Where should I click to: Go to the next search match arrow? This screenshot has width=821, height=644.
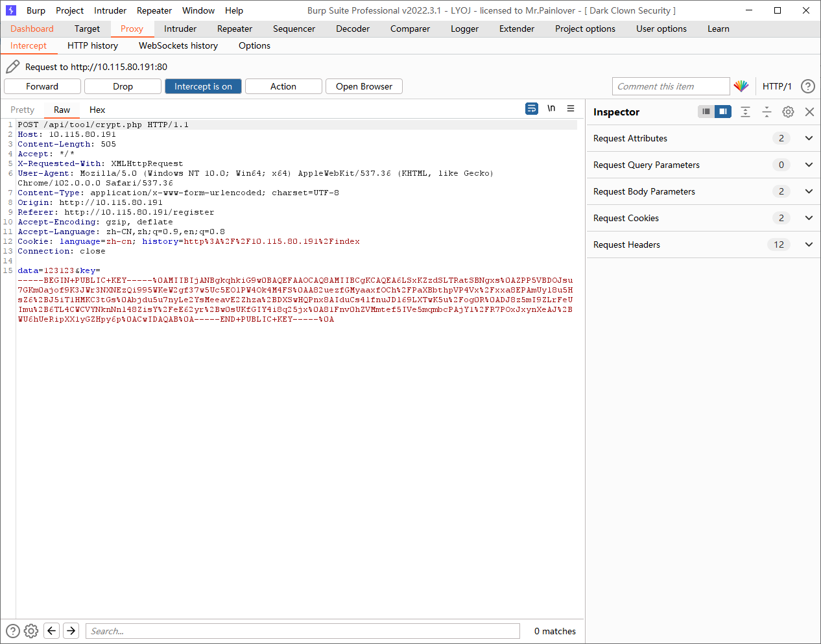[71, 630]
